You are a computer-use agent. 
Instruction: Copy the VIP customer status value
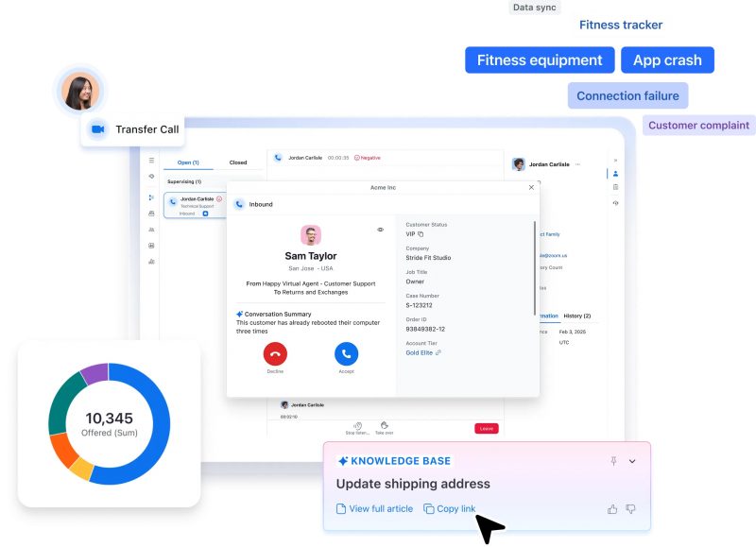coord(421,234)
